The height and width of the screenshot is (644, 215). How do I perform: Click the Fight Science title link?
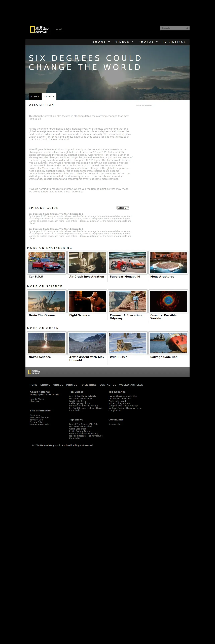79,315
